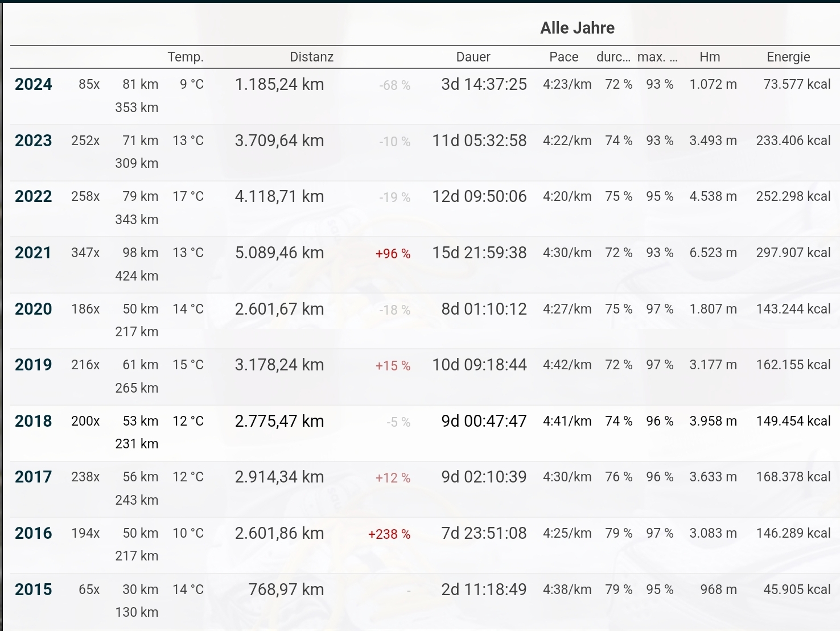Click the Distanz column header
Image resolution: width=840 pixels, height=631 pixels.
pyautogui.click(x=311, y=57)
